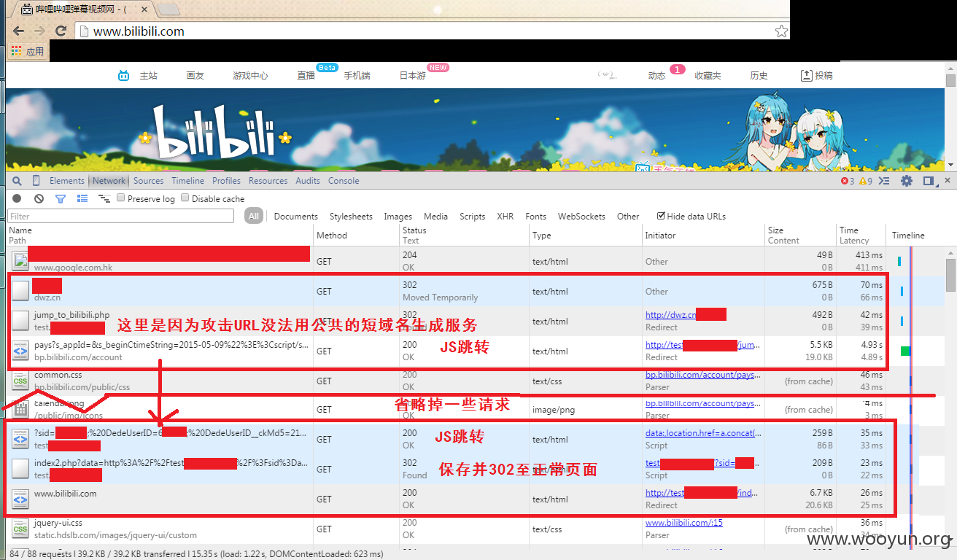Click the www.bilibili.com request document icon
This screenshot has height=560, width=957.
(20, 499)
